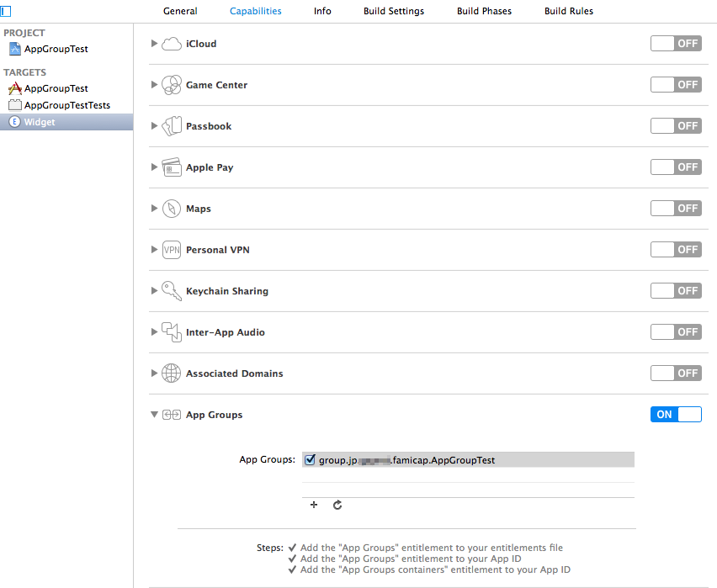Click the refresh app groups icon

(337, 505)
